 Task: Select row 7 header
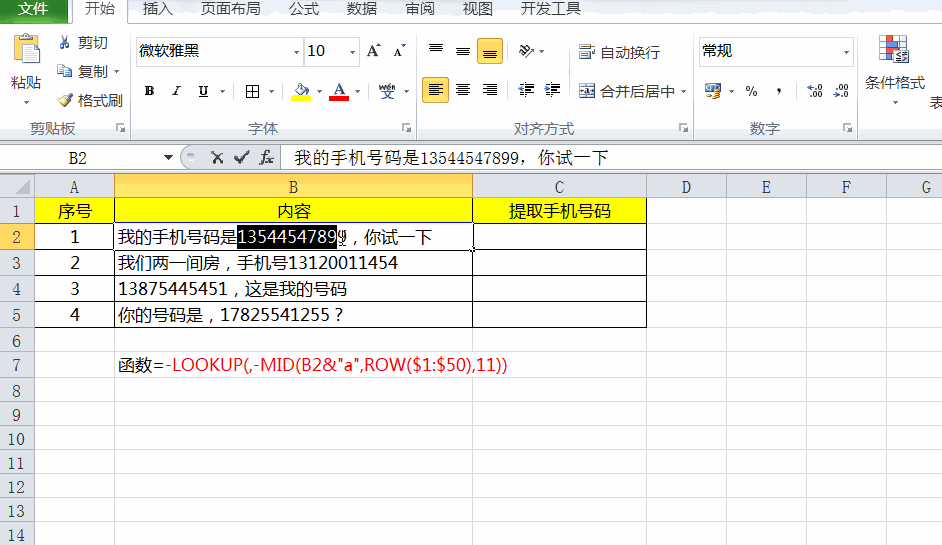point(17,365)
